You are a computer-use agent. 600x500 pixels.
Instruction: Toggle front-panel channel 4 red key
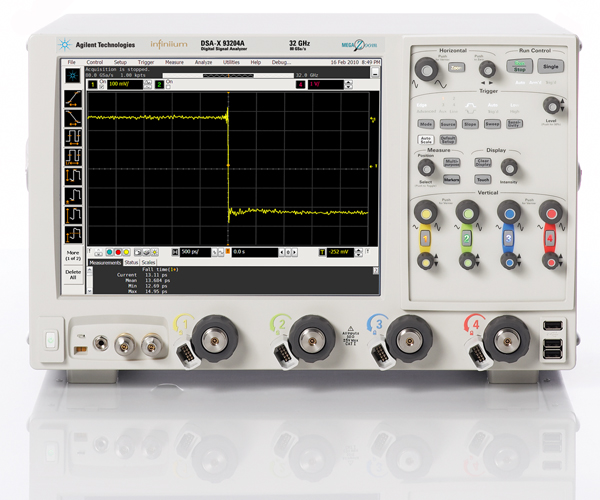(x=550, y=238)
